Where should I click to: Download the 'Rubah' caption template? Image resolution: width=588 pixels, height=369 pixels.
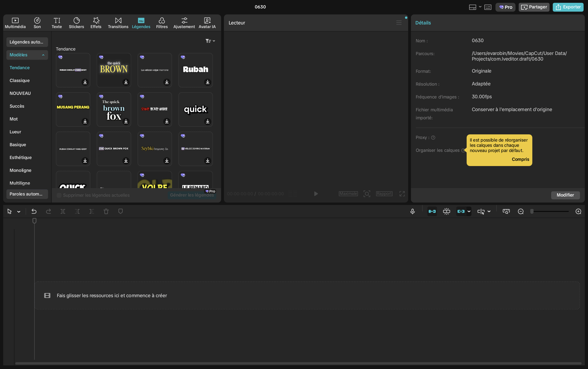pos(208,82)
